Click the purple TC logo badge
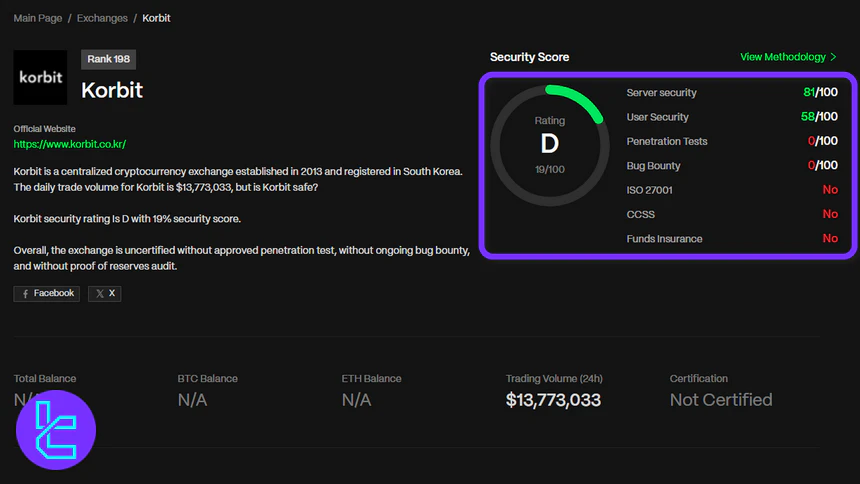 pos(56,431)
